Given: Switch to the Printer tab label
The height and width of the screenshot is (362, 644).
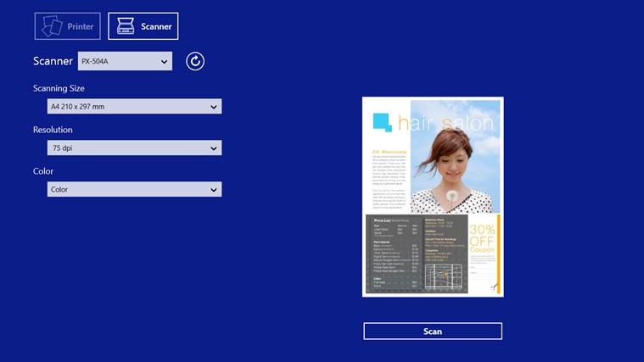Looking at the screenshot, I should pos(81,26).
